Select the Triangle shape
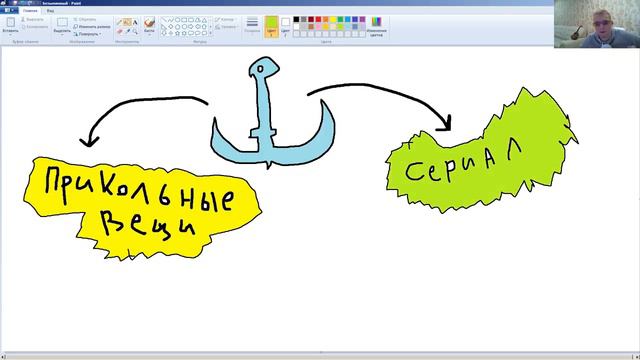Viewport: 640px width, 360px height. (204, 20)
